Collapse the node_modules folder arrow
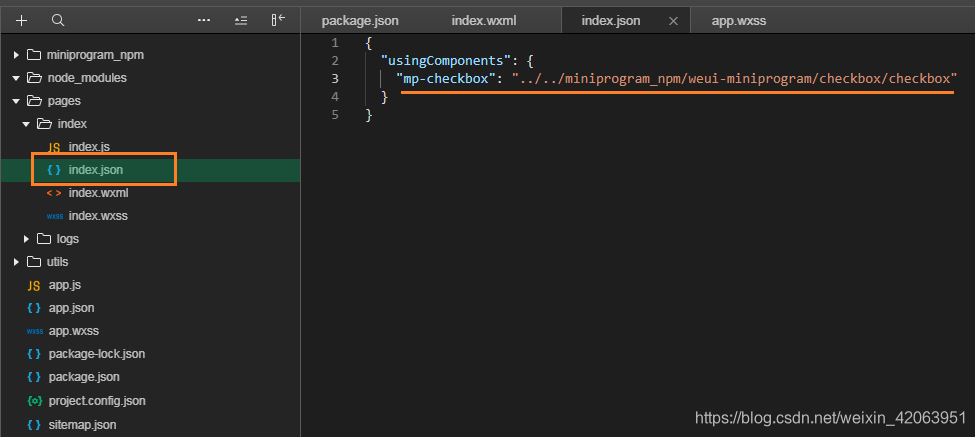Viewport: 975px width, 437px height. click(16, 78)
